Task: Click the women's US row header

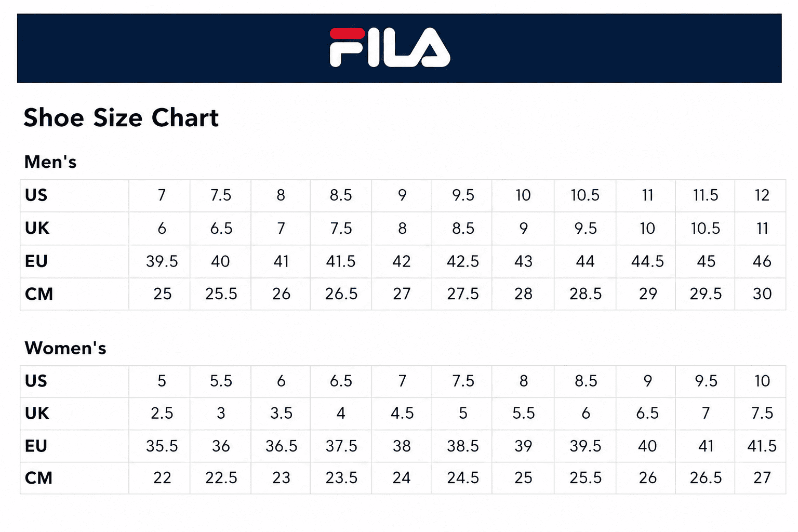Action: click(x=74, y=381)
